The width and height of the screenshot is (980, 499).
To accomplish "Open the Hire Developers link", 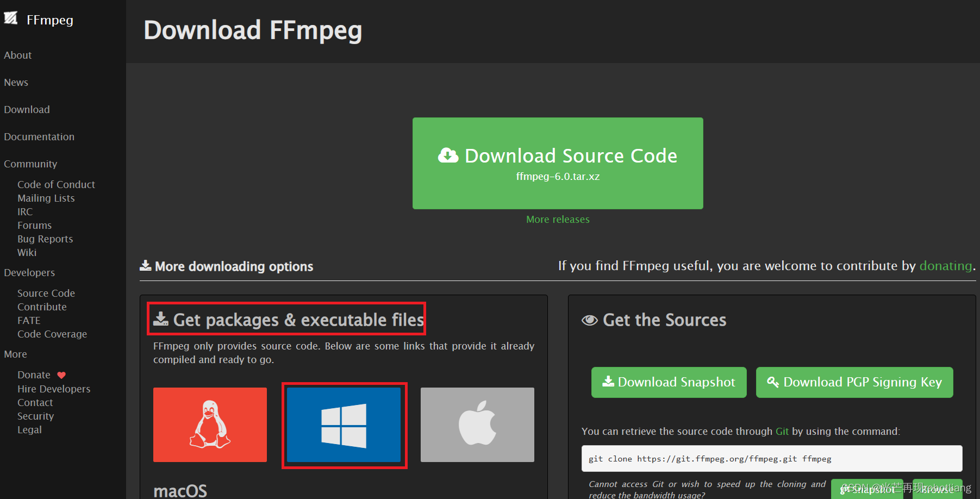I will coord(54,389).
